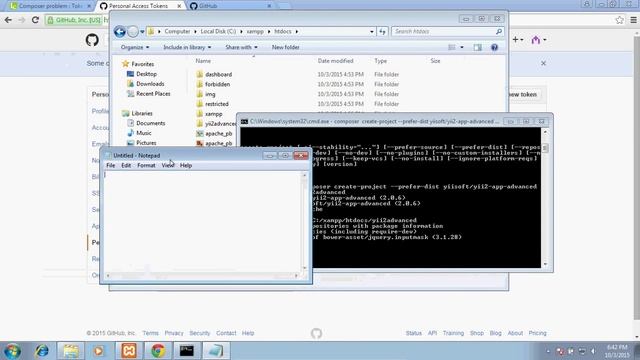
Task: Open the address bar history dropdown arrow
Action: point(371,31)
